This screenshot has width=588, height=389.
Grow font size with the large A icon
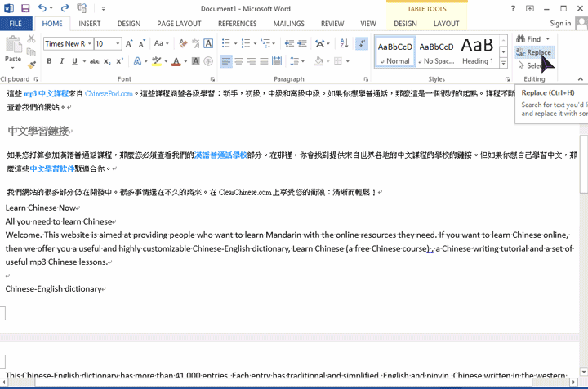point(129,43)
